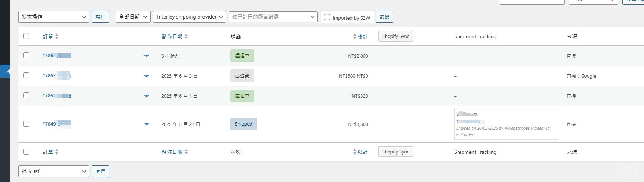The width and height of the screenshot is (644, 182).
Task: Click NT$4,500 total amount
Action: click(x=358, y=124)
